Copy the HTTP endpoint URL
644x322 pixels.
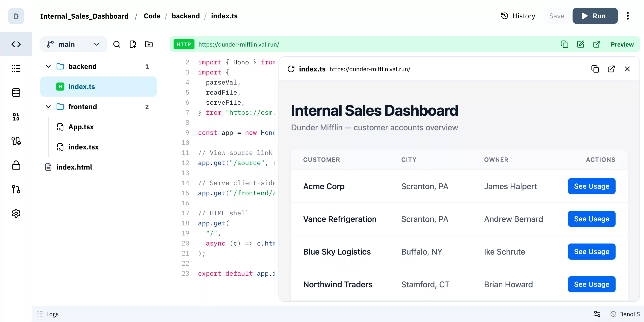tap(564, 44)
